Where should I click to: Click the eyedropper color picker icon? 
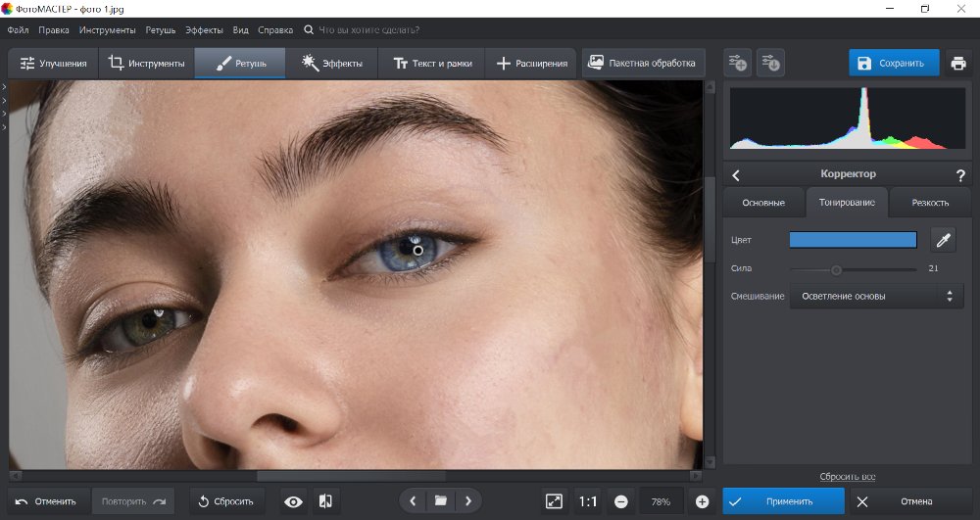(943, 240)
